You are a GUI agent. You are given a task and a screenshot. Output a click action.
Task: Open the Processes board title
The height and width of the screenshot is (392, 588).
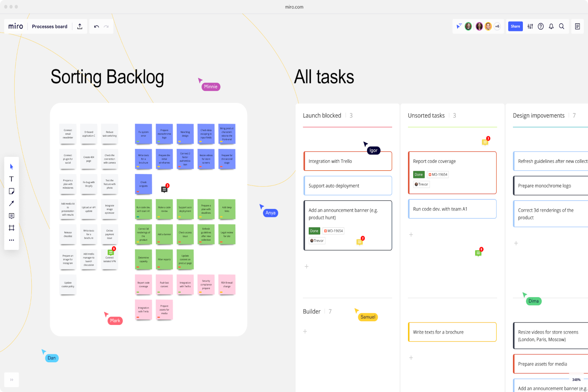[x=50, y=27]
